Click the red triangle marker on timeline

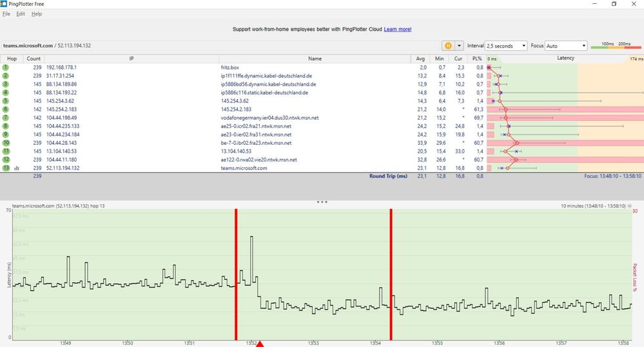click(x=260, y=344)
